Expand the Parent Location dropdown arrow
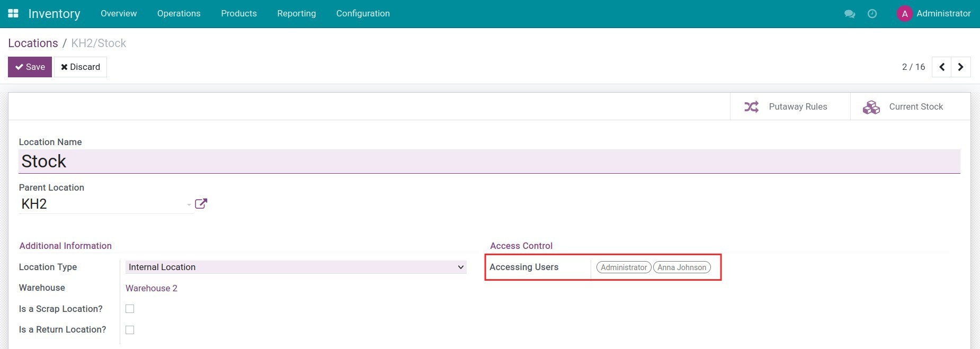 point(189,204)
